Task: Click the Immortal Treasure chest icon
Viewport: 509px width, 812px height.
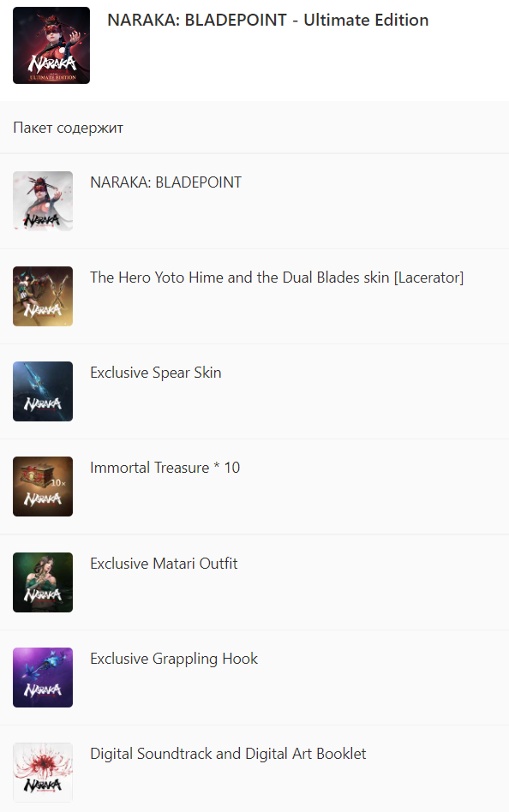Action: pos(43,487)
